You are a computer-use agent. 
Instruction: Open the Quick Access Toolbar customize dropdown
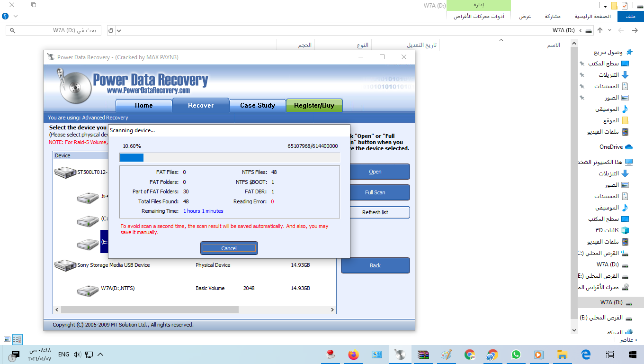click(606, 6)
